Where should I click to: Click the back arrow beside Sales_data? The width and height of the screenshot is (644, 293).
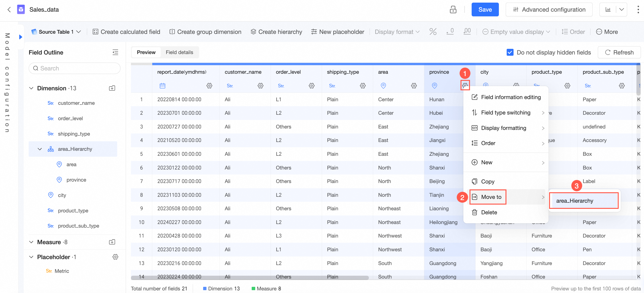(9, 9)
